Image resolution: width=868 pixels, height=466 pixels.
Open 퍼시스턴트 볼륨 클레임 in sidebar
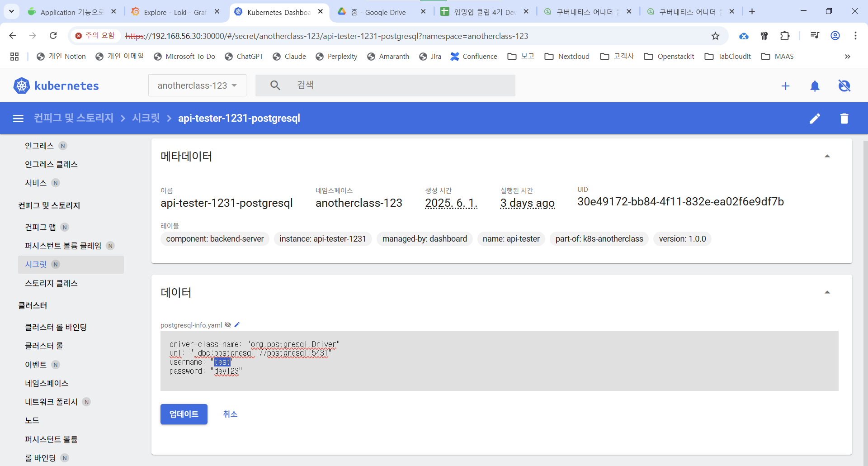click(x=63, y=246)
